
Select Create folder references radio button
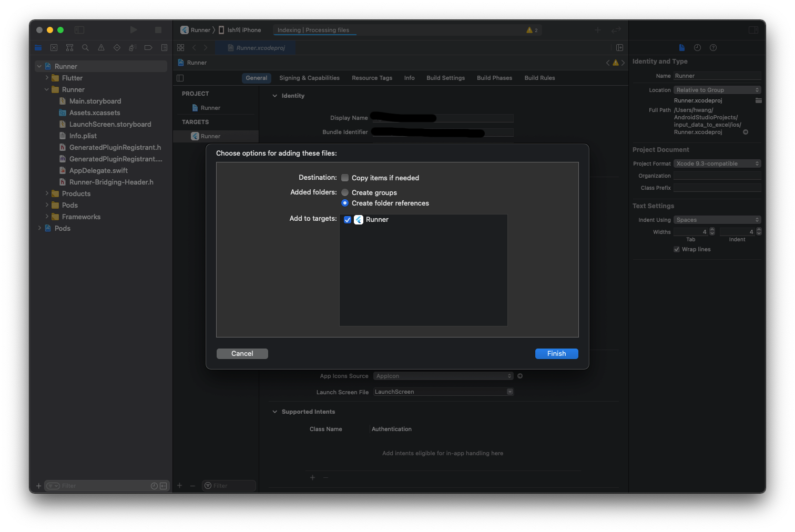pos(345,203)
